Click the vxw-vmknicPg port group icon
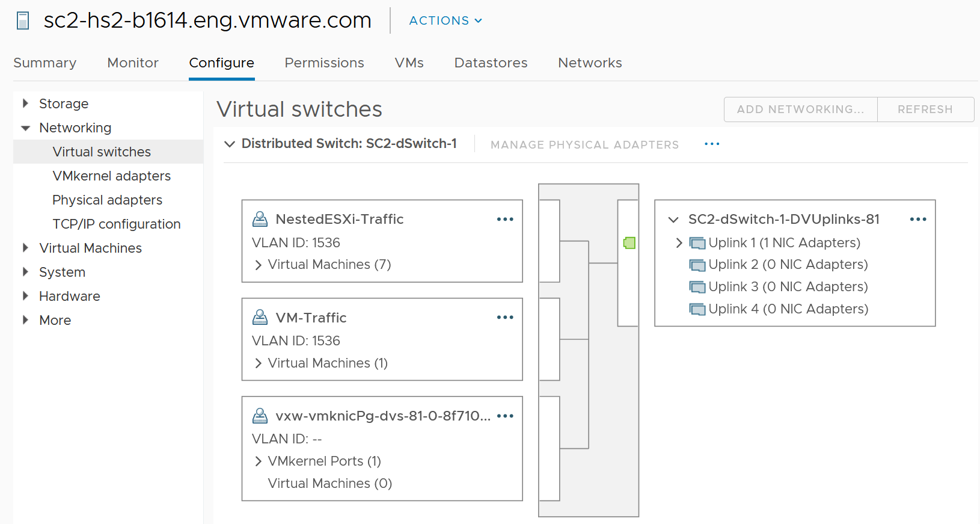The width and height of the screenshot is (980, 524). [x=260, y=416]
